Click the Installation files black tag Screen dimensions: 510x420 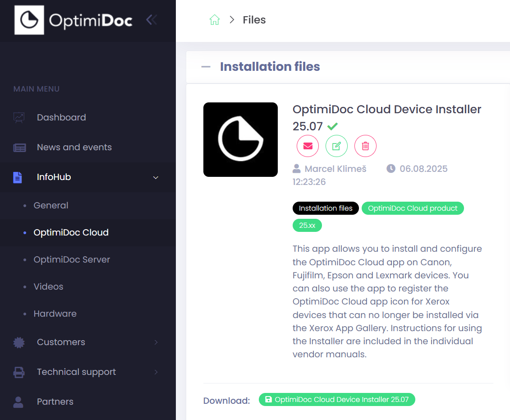click(x=326, y=208)
